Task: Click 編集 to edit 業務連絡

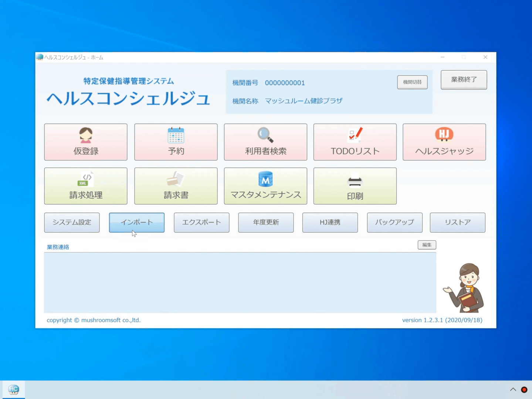Action: point(427,245)
